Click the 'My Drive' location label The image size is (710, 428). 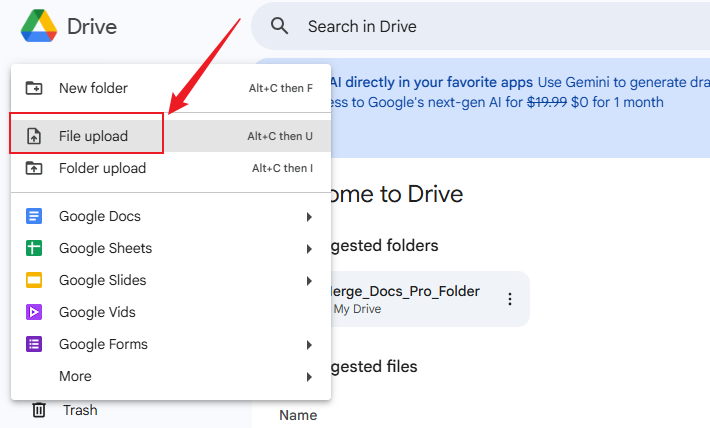pyautogui.click(x=357, y=309)
